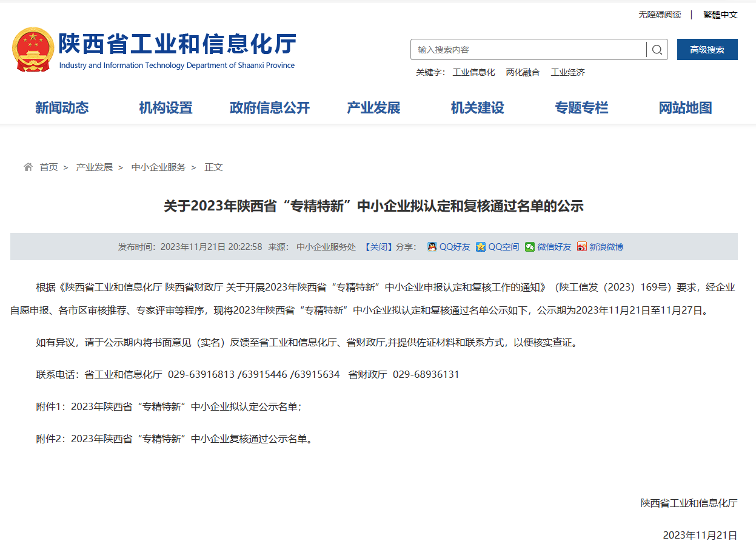
Task: Click the magnifying glass search icon
Action: pyautogui.click(x=657, y=50)
